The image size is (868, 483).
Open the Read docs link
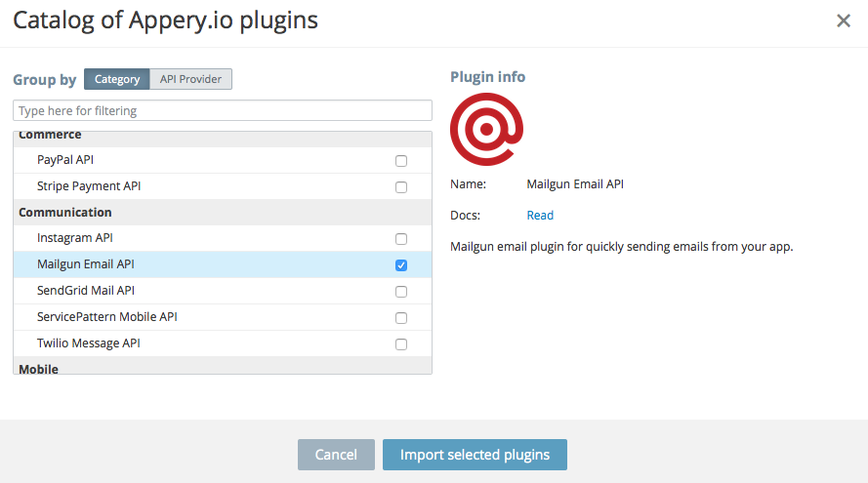click(x=540, y=216)
